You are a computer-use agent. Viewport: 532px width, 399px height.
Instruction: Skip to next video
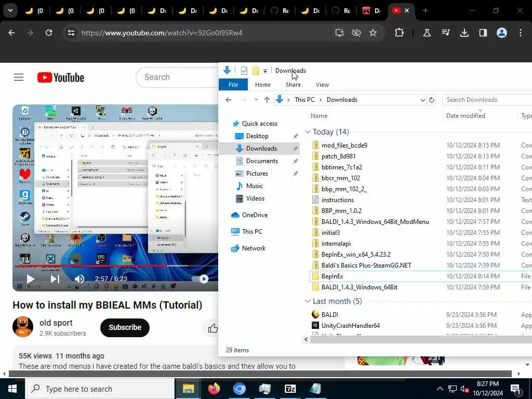[55, 279]
